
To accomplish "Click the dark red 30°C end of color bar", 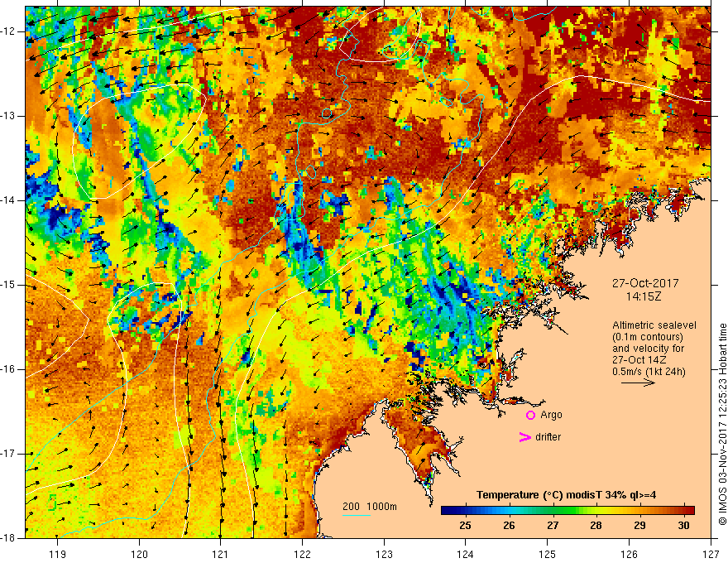I will pos(690,511).
